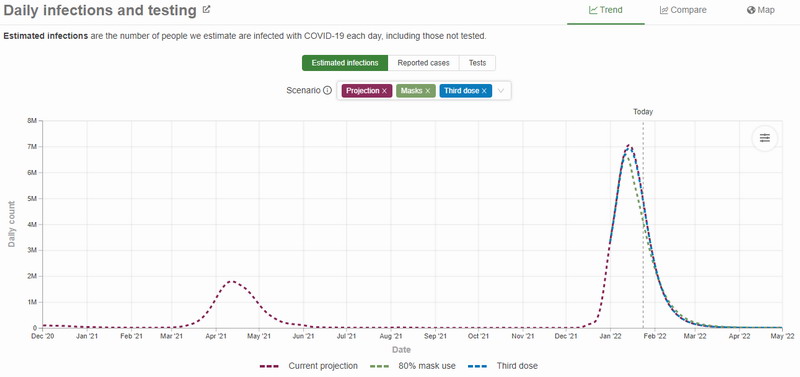The height and width of the screenshot is (377, 800).
Task: Click the 'Feb '22' axis label
Action: point(655,336)
